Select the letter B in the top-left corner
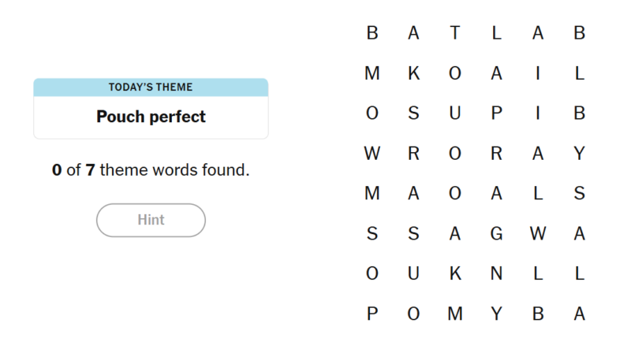Viewport: 631px width, 364px height. click(x=372, y=33)
